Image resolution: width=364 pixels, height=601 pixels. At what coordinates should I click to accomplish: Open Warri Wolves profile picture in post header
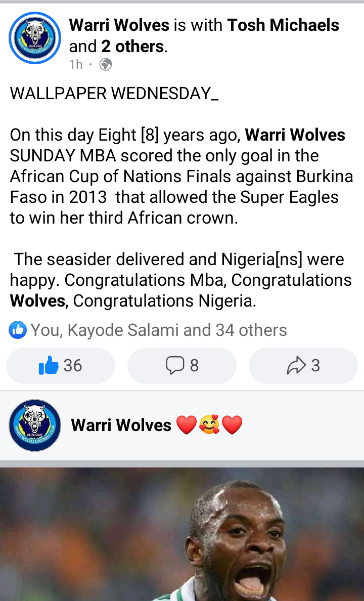35,38
